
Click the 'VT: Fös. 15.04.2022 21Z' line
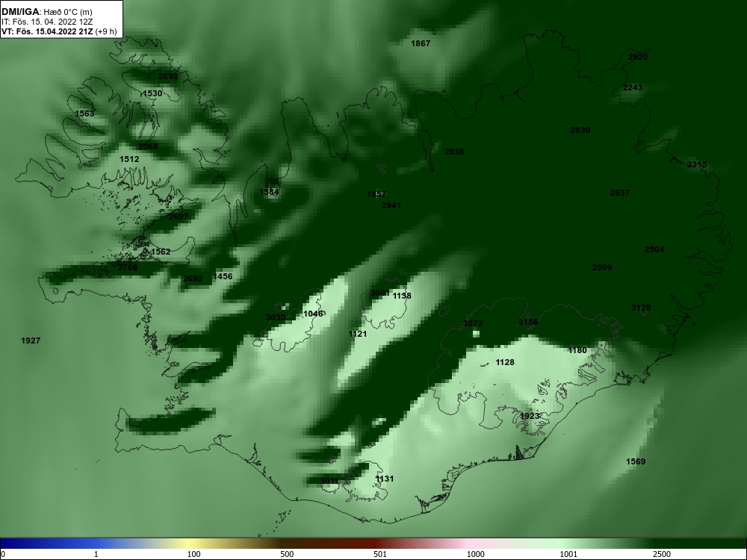(59, 32)
